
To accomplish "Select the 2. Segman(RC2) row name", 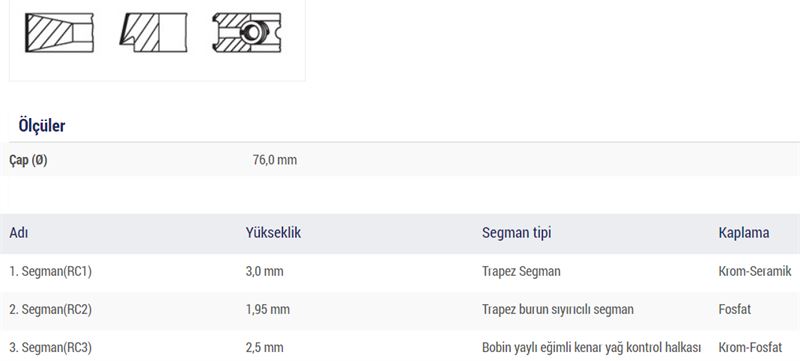I will pyautogui.click(x=51, y=310).
